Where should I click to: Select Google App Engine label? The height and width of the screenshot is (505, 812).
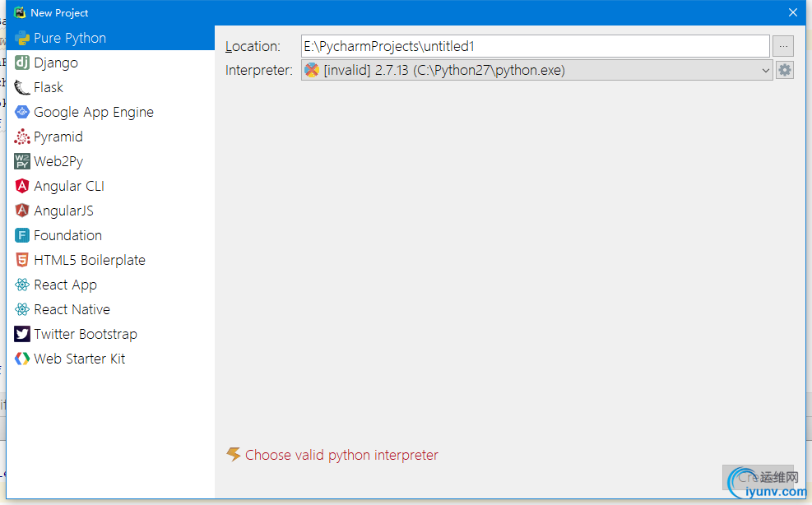pyautogui.click(x=94, y=113)
